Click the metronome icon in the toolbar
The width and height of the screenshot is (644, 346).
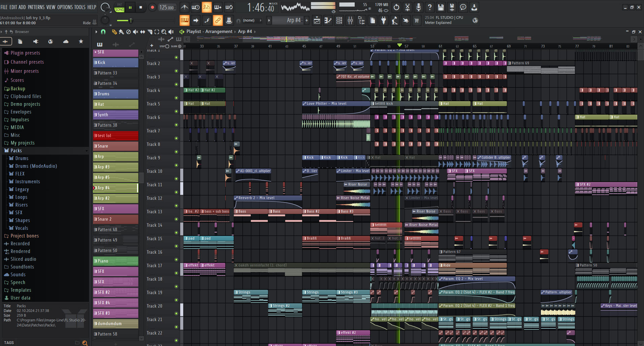[x=185, y=7]
